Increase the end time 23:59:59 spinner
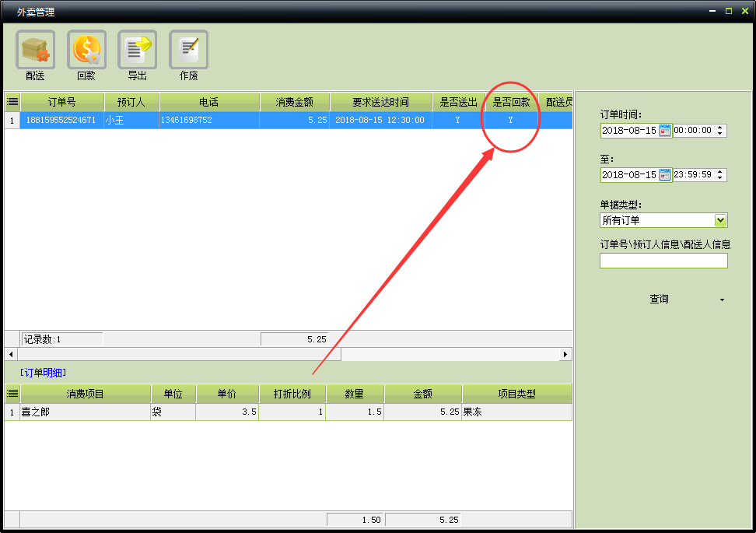Image resolution: width=756 pixels, height=533 pixels. [x=720, y=172]
